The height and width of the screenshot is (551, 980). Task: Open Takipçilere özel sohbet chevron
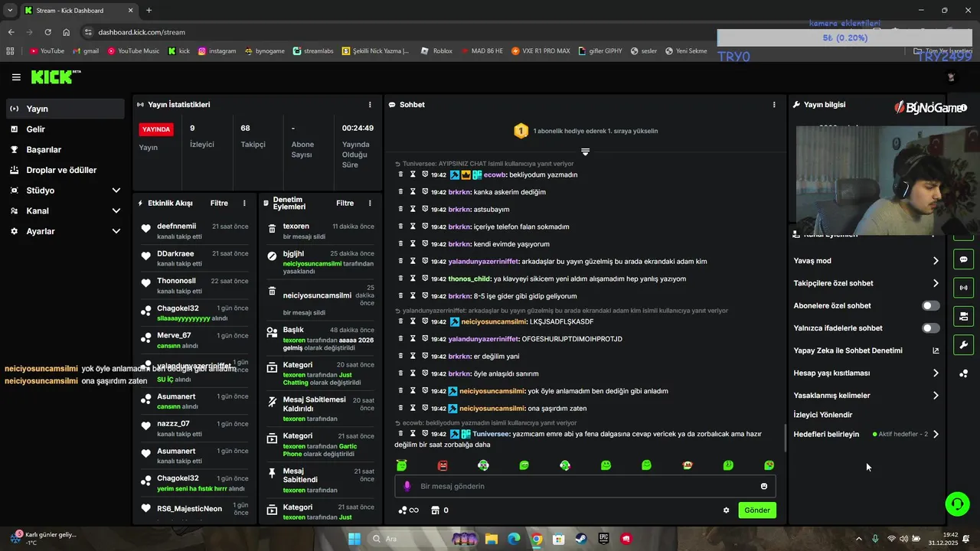[936, 283]
